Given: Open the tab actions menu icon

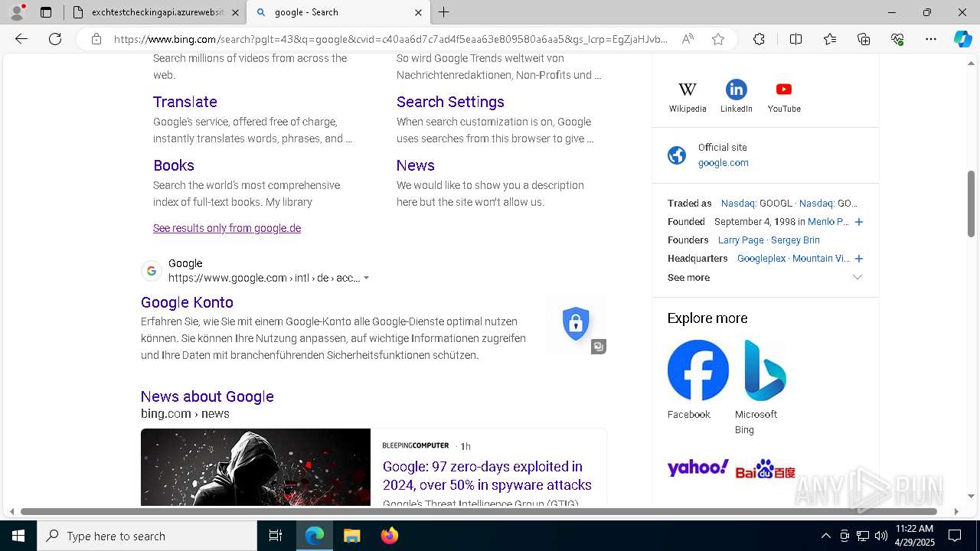Looking at the screenshot, I should [46, 12].
